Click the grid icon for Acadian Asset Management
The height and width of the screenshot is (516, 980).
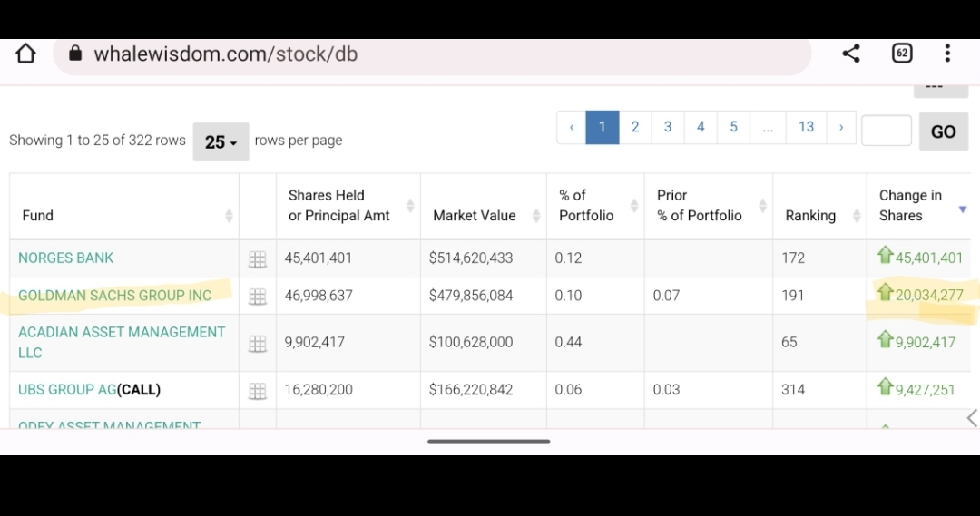coord(258,344)
